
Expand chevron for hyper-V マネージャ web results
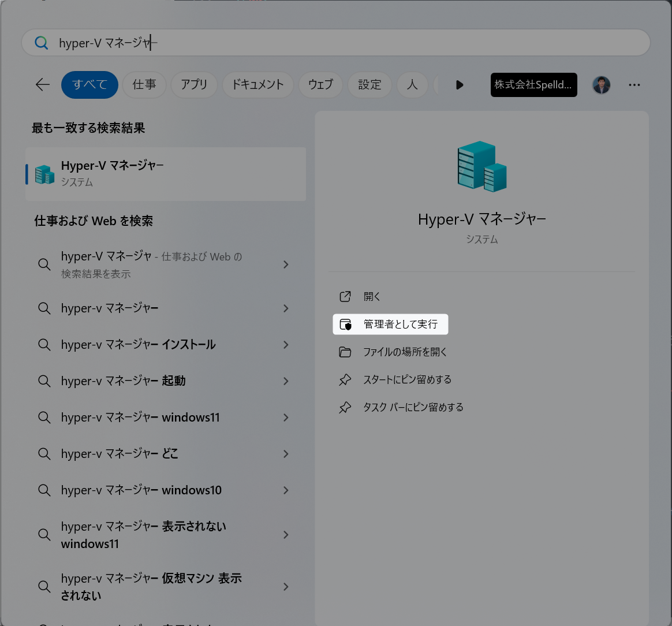286,264
